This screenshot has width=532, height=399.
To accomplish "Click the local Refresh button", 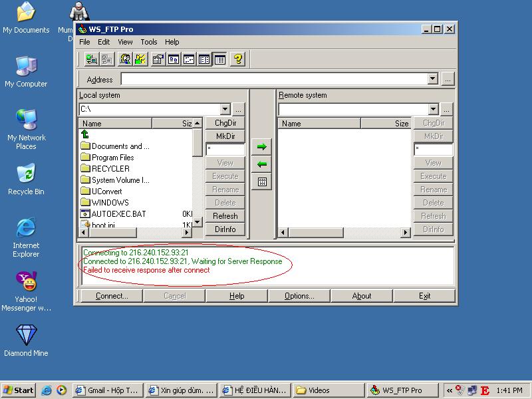I will coord(225,215).
